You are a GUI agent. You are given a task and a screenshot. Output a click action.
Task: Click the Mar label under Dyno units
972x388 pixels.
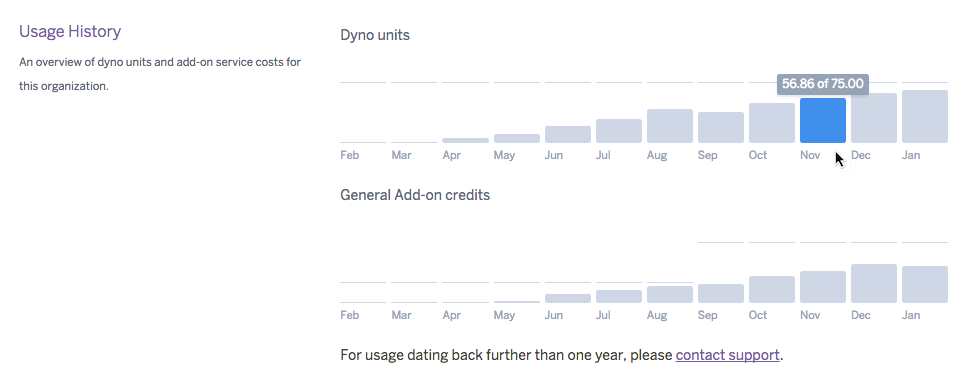(x=401, y=155)
